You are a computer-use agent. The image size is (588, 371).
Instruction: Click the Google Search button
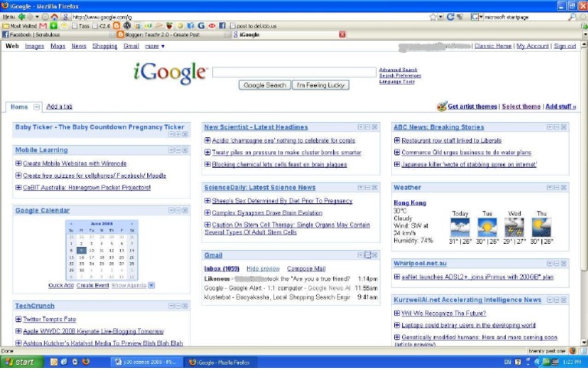coord(265,85)
